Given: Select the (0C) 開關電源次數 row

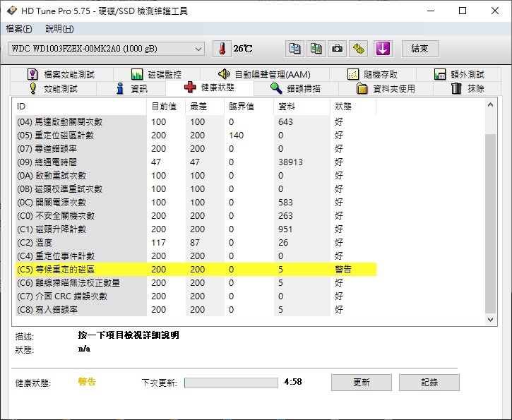Looking at the screenshot, I should click(x=196, y=203).
